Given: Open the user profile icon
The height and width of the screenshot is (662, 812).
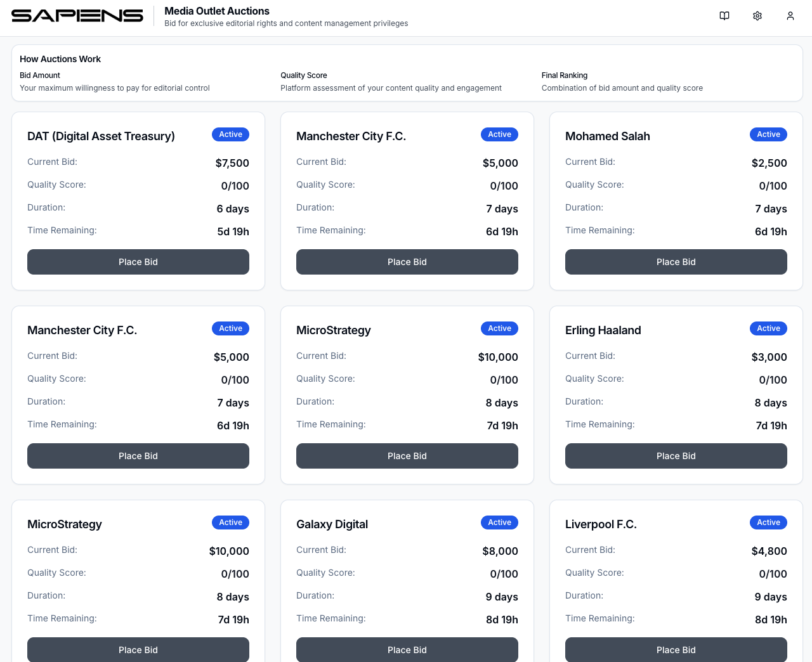Looking at the screenshot, I should click(x=790, y=16).
